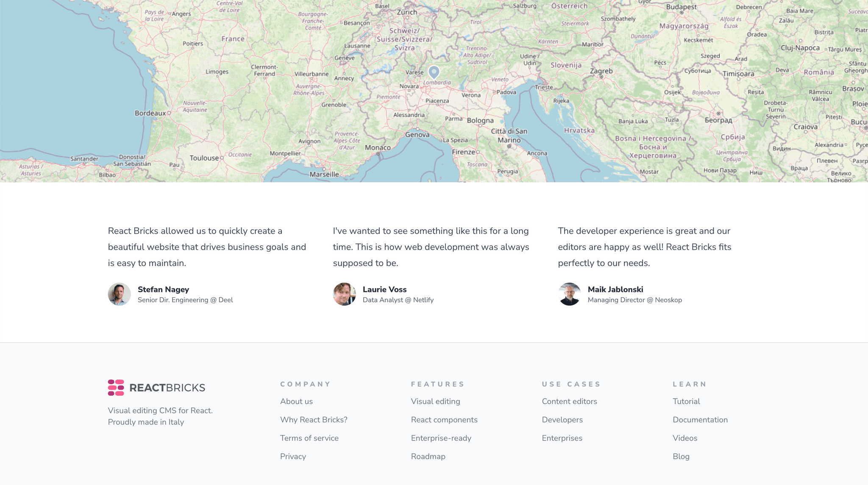Read the Blog

681,456
